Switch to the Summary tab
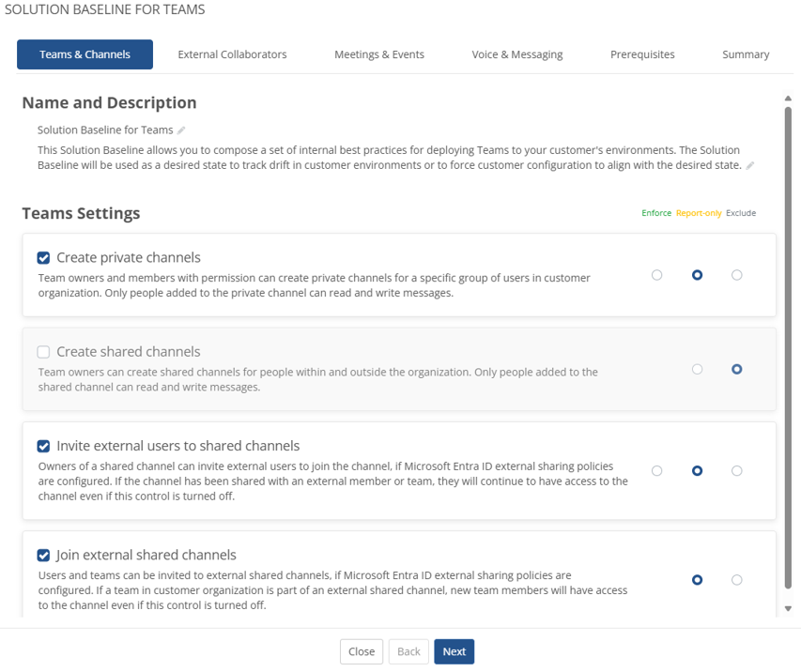Image resolution: width=801 pixels, height=672 pixels. point(746,54)
